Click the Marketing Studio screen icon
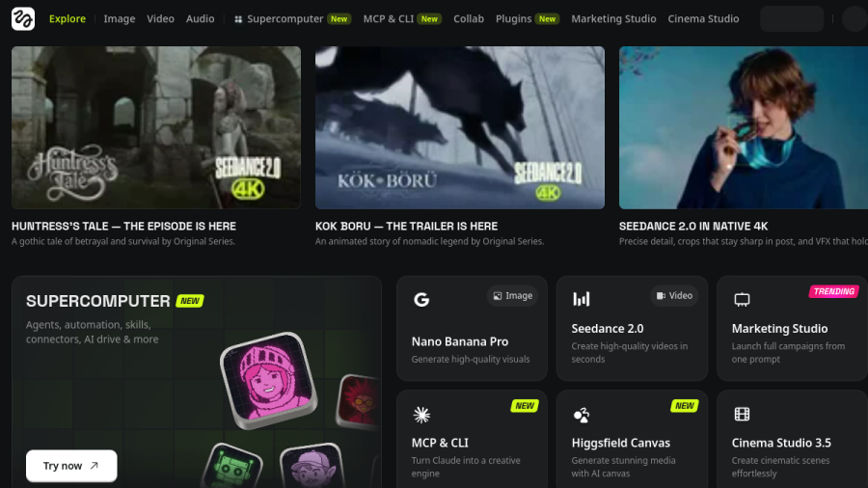868x488 pixels. click(742, 299)
